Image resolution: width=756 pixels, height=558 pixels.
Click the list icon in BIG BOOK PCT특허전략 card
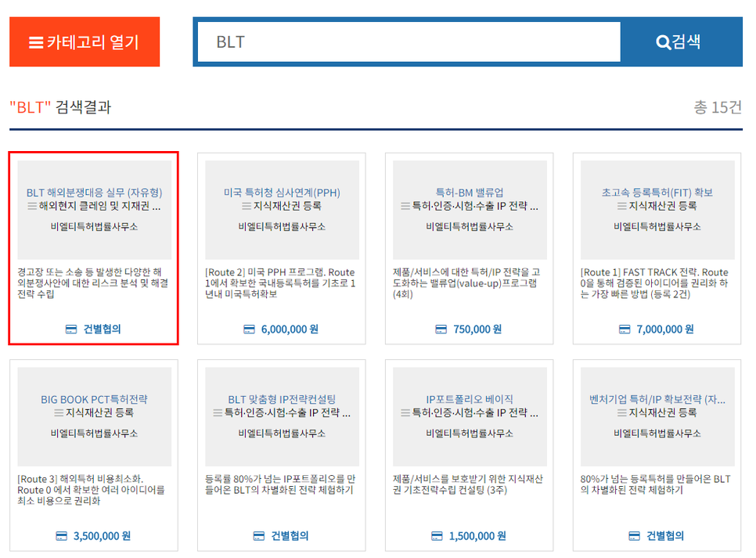tap(59, 413)
